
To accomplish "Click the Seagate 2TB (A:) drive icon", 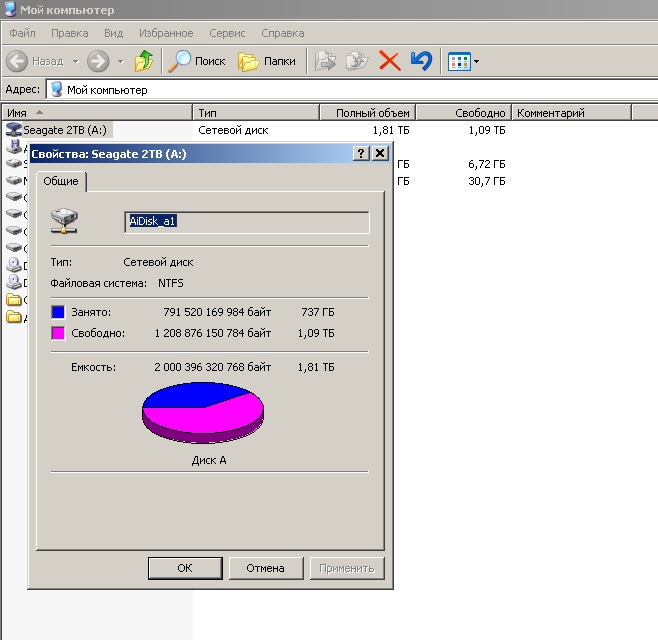I will (x=14, y=130).
